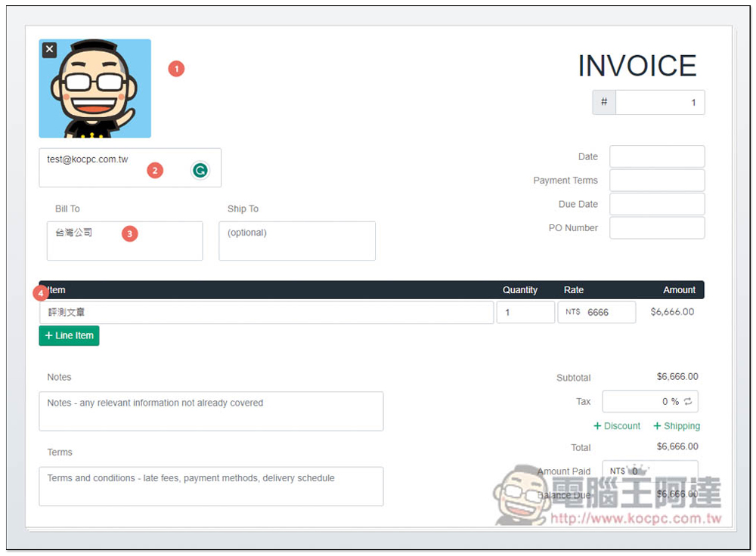Click the Notes label
Viewport: 756px width, 556px height.
click(x=59, y=377)
